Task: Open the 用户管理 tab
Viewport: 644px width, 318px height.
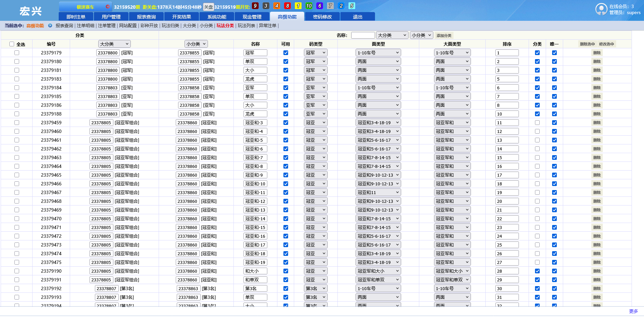Action: (x=111, y=17)
